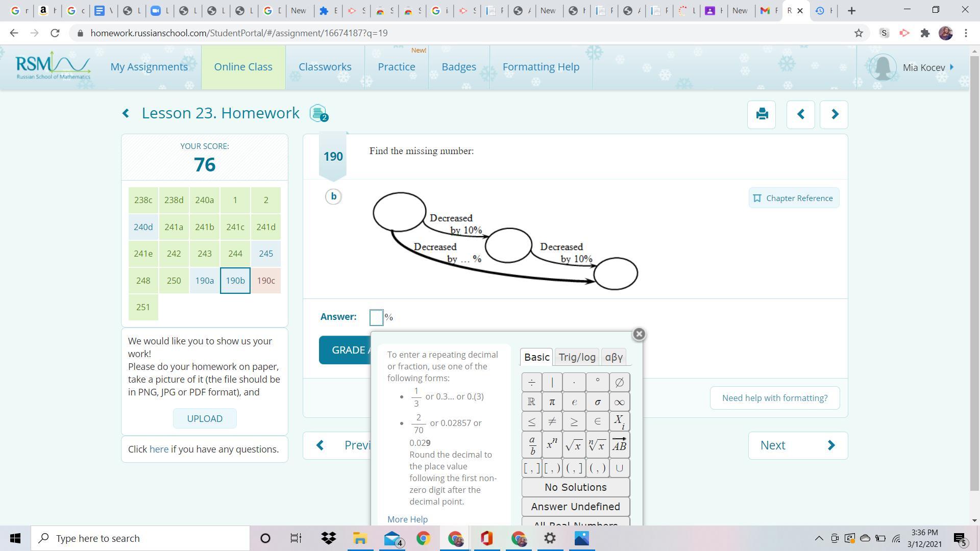This screenshot has height=551, width=980.
Task: Select problem 190c in score grid
Action: pos(265,281)
